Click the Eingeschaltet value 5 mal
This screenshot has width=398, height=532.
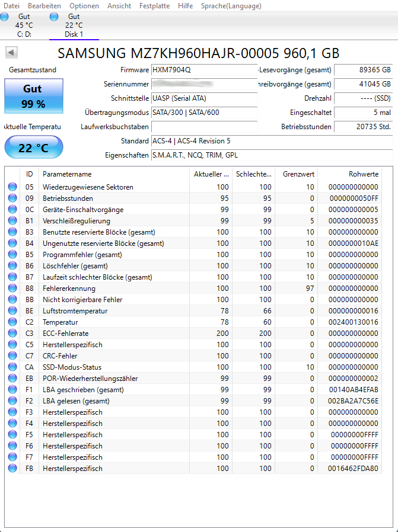364,113
